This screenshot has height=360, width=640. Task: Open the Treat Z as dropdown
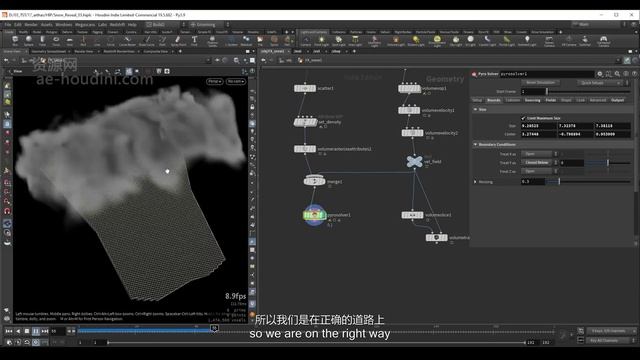(x=539, y=171)
